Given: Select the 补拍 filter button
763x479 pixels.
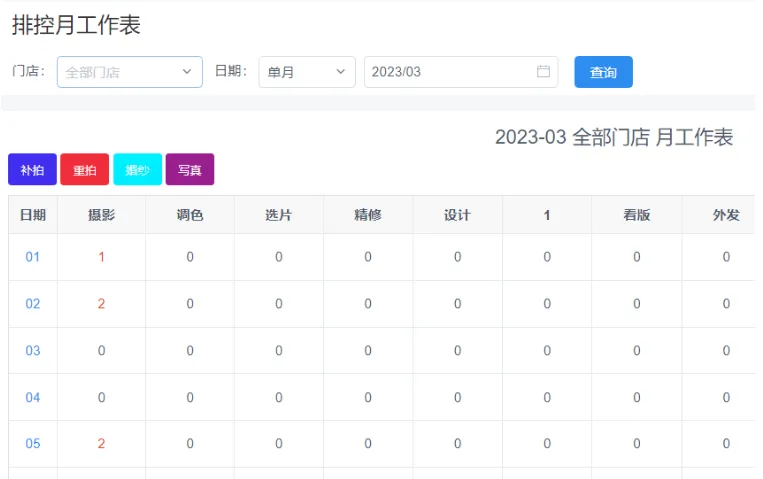Looking at the screenshot, I should pyautogui.click(x=32, y=170).
